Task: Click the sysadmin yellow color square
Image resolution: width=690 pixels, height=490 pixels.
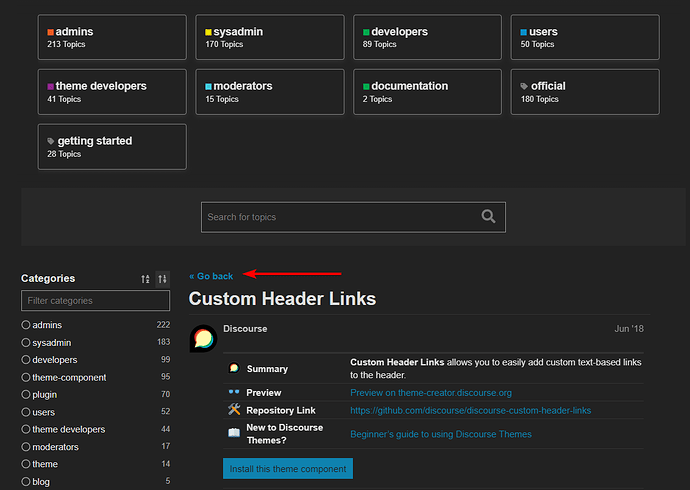Action: click(208, 32)
